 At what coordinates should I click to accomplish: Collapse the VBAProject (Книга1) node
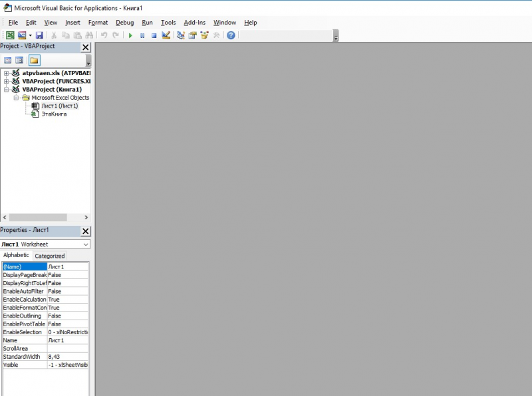point(6,90)
